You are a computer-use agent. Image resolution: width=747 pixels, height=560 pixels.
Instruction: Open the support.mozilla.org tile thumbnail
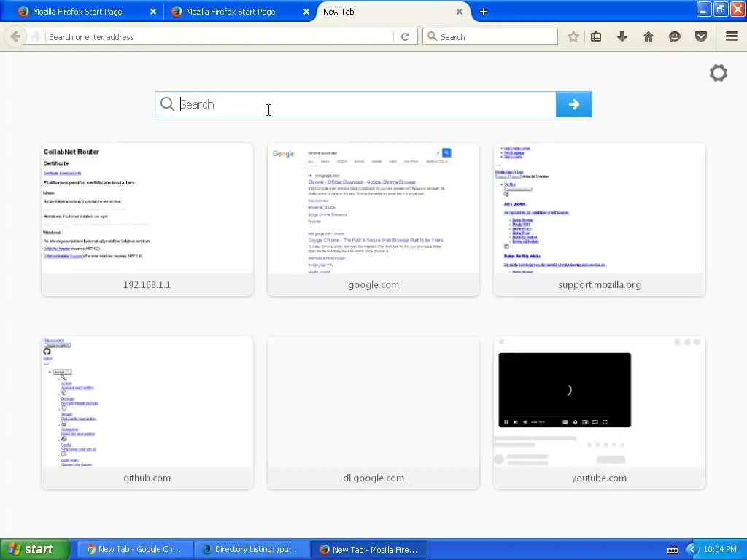tap(600, 208)
